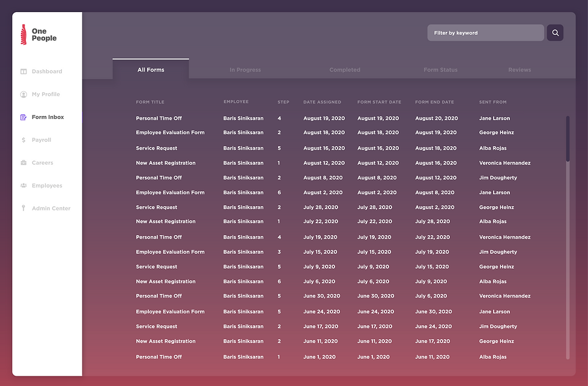
Task: Click Jane Larson in the August 19 row
Action: tap(494, 118)
